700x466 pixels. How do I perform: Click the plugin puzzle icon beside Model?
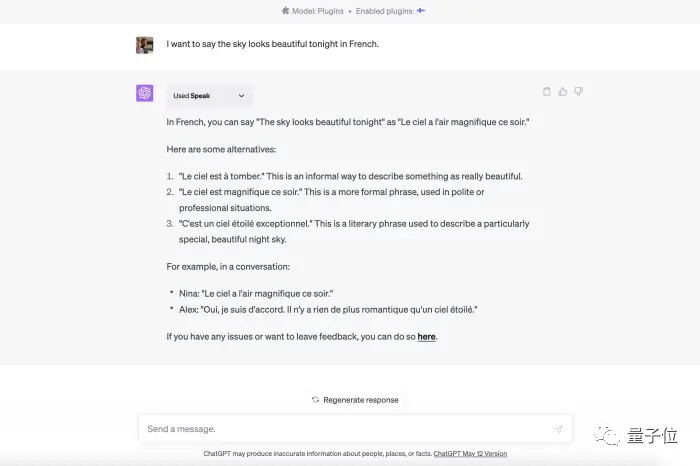pyautogui.click(x=286, y=11)
